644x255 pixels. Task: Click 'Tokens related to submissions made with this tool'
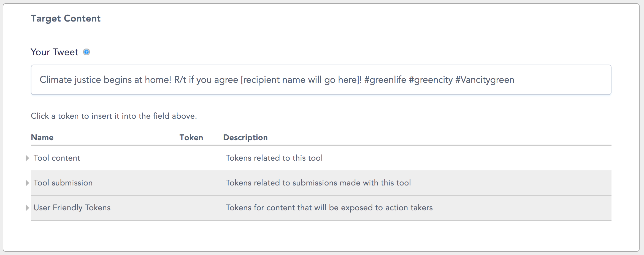(x=318, y=183)
